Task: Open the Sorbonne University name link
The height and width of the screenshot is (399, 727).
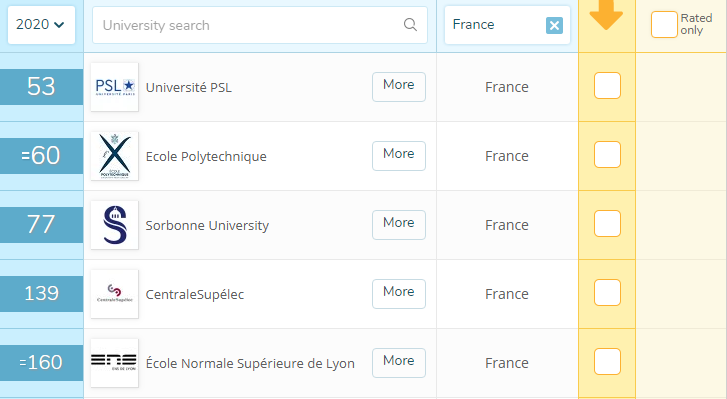Action: point(207,226)
